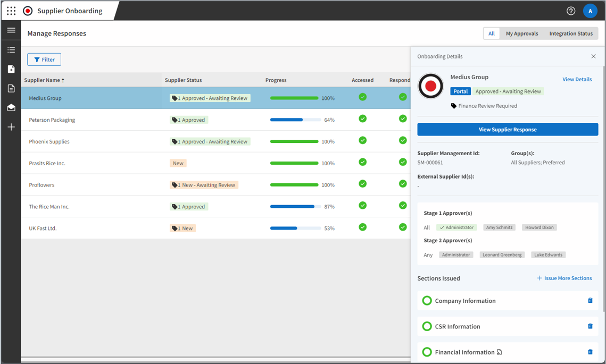Delete the Company Information section
The height and width of the screenshot is (364, 606).
click(590, 301)
